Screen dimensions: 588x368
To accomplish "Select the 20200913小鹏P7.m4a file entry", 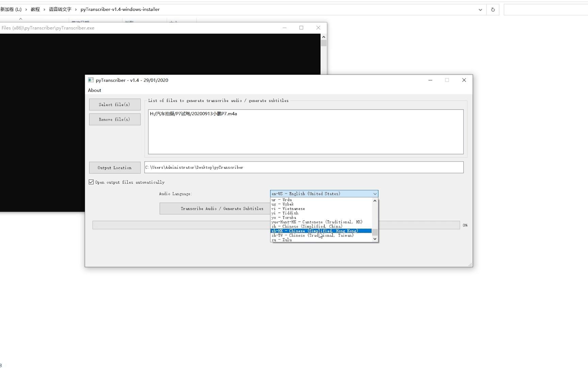I will click(x=193, y=114).
